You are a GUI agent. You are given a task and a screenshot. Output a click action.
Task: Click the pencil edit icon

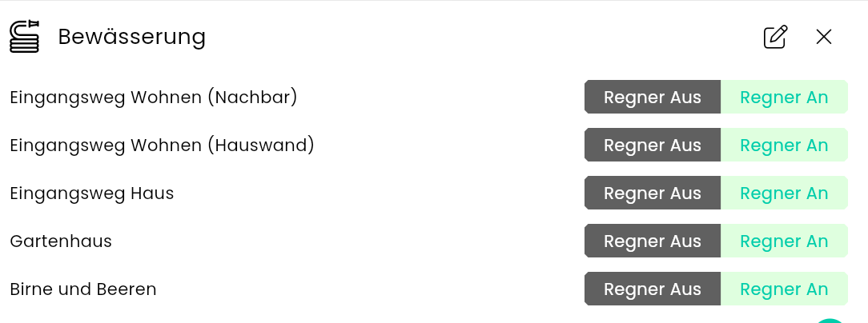pos(775,37)
